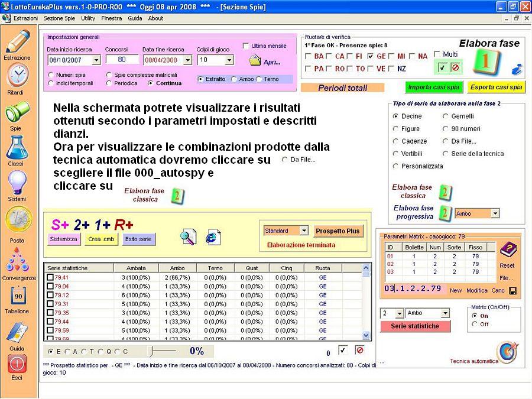
Task: Click the Esci power icon
Action: tap(17, 364)
